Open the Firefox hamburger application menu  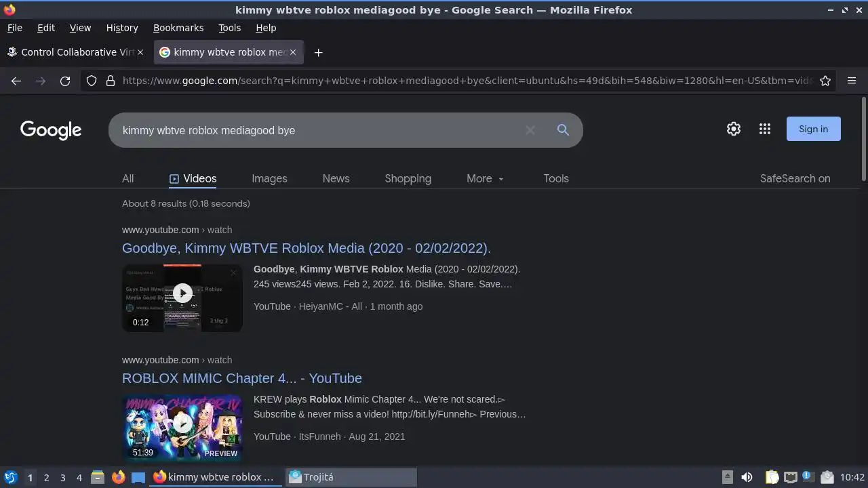[x=852, y=81]
